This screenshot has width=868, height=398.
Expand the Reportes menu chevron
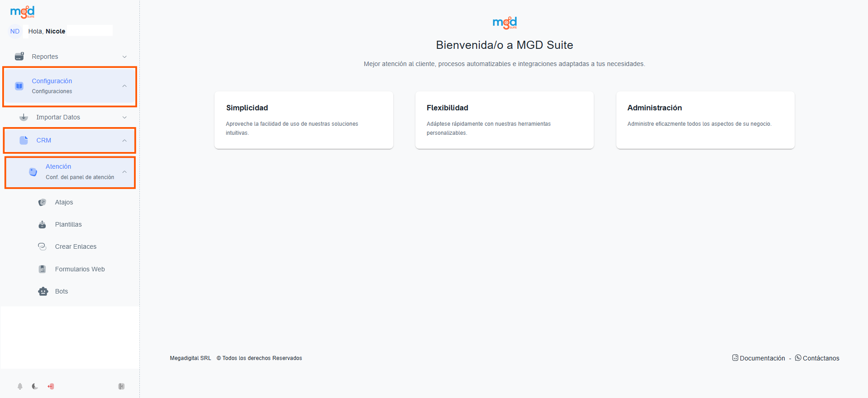(x=124, y=57)
